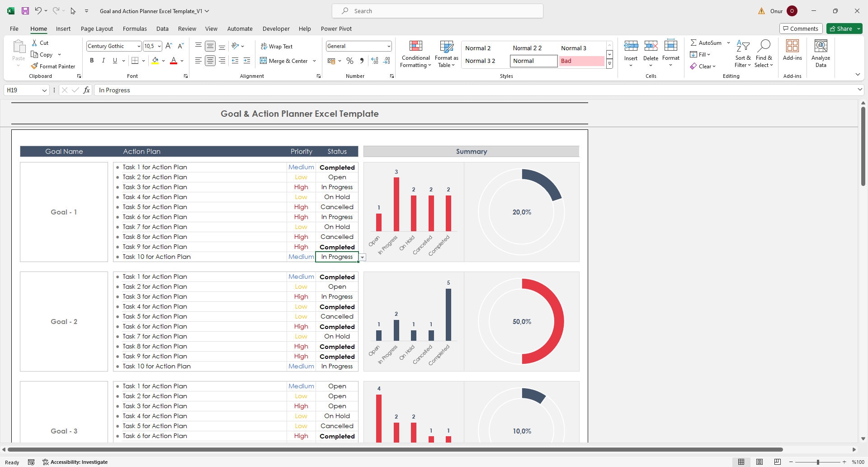Open the Century Gothic font dropdown
Image resolution: width=868 pixels, height=467 pixels.
(x=140, y=46)
